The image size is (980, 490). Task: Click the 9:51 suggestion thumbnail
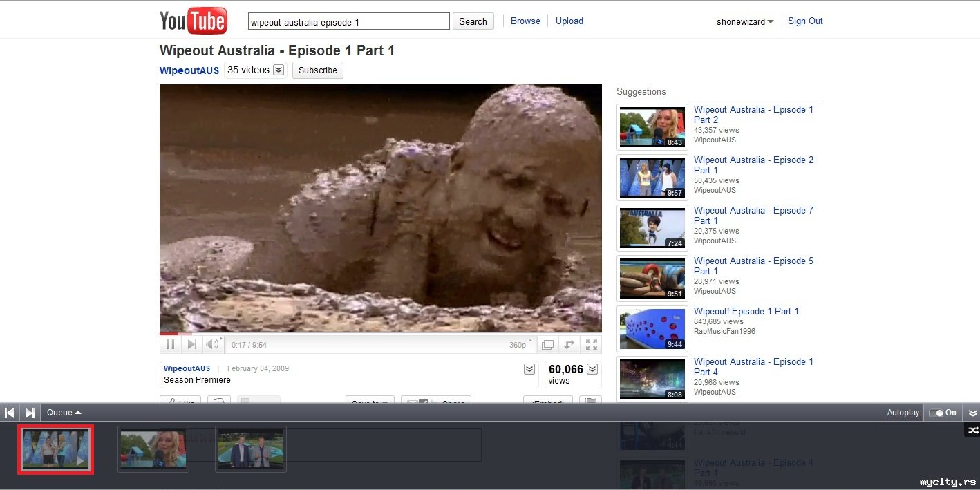coord(652,279)
